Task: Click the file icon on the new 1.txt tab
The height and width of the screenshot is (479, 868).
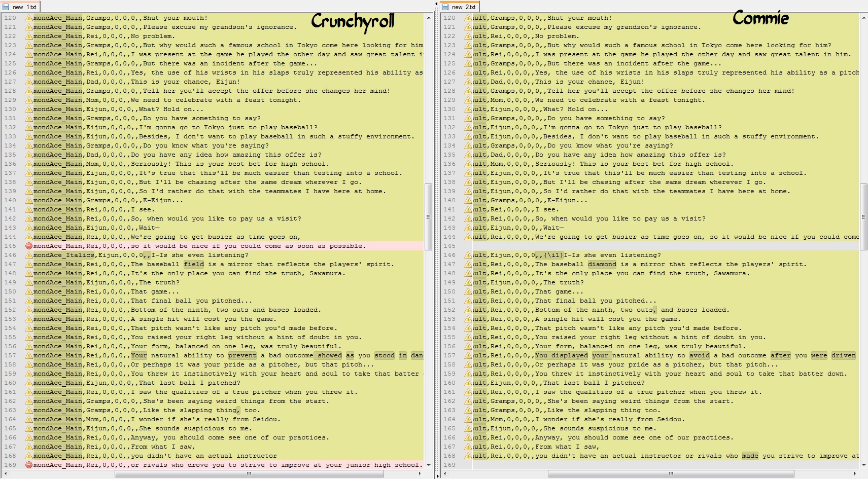Action: pyautogui.click(x=6, y=7)
